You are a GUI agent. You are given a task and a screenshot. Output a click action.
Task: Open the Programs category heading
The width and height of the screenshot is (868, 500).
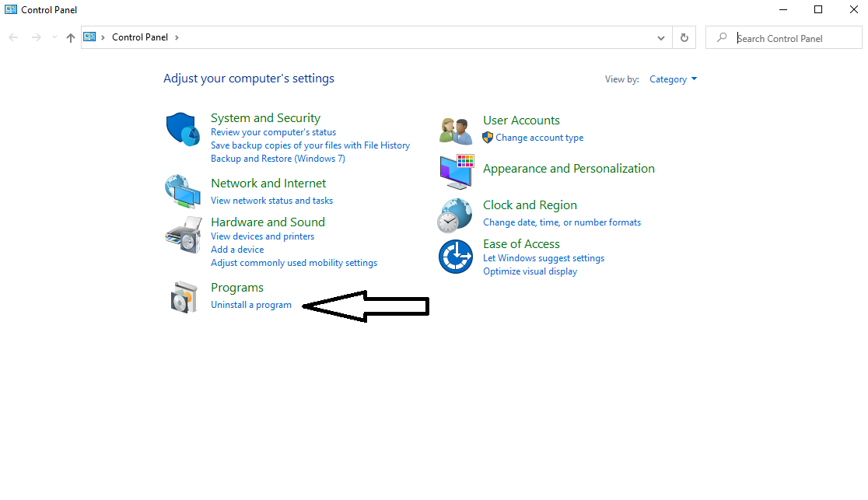[237, 288]
